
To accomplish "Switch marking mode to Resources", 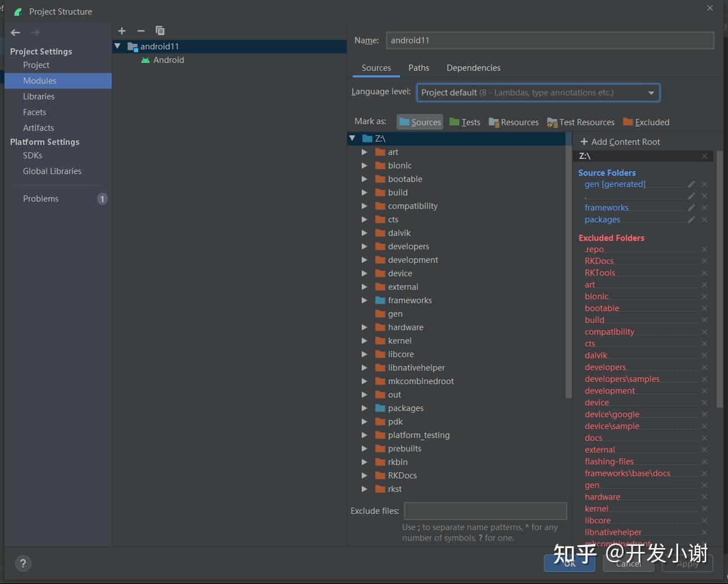I will 513,122.
